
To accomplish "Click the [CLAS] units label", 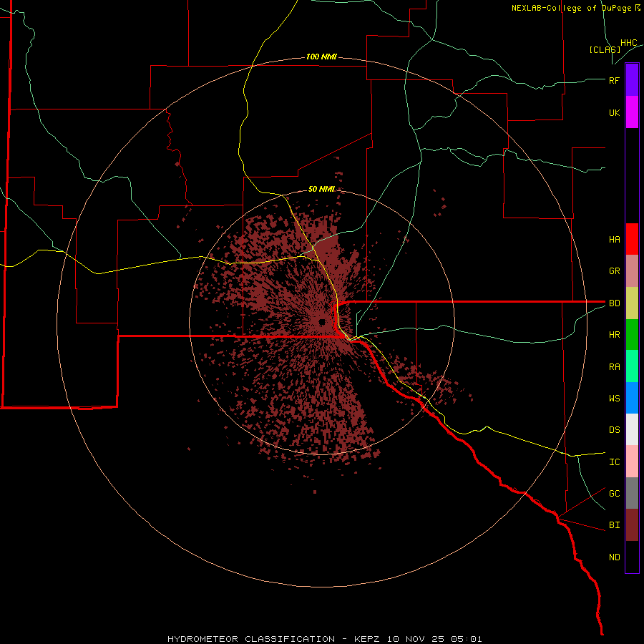I will coord(605,49).
